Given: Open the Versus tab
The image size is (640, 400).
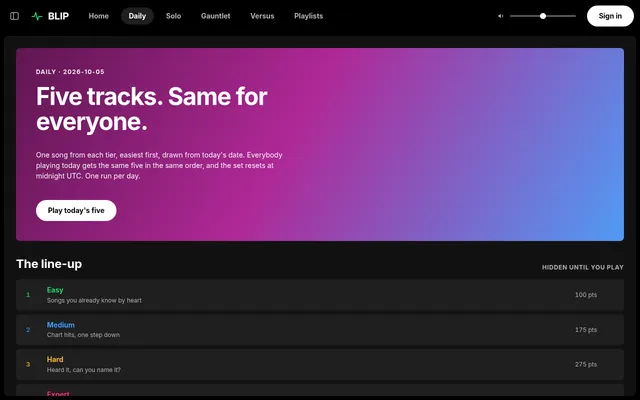Looking at the screenshot, I should point(262,16).
